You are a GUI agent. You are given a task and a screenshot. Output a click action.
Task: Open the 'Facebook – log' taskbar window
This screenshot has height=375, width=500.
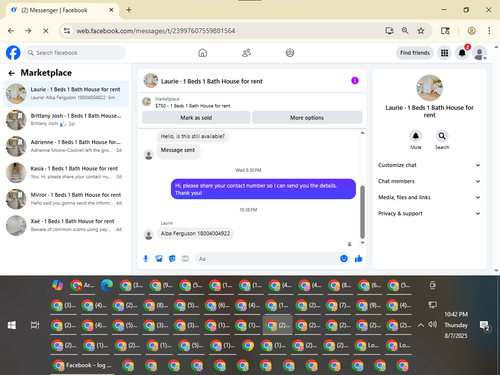point(82,366)
